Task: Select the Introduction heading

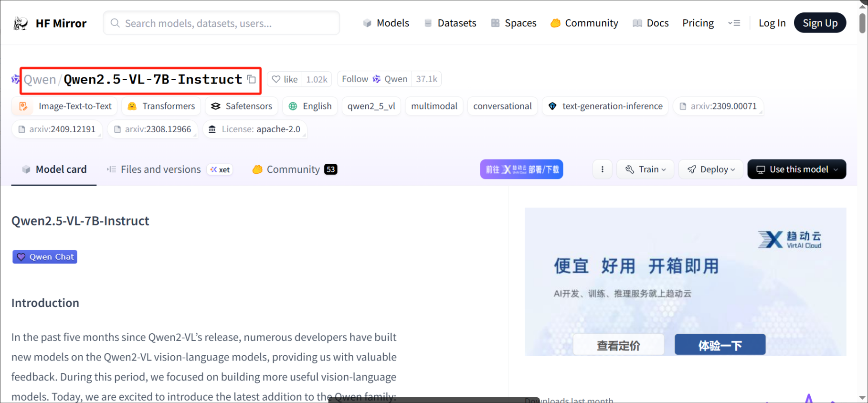Action: 45,303
